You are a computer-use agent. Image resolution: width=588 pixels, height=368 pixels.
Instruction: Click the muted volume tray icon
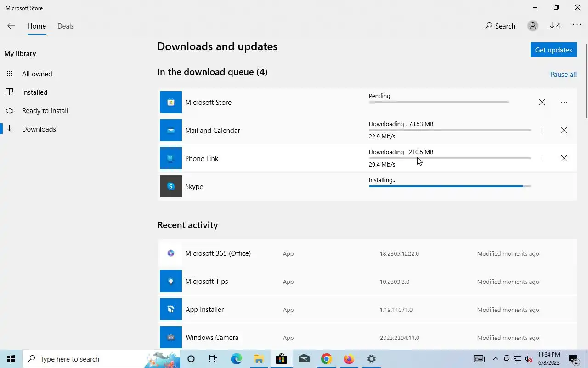(x=529, y=359)
